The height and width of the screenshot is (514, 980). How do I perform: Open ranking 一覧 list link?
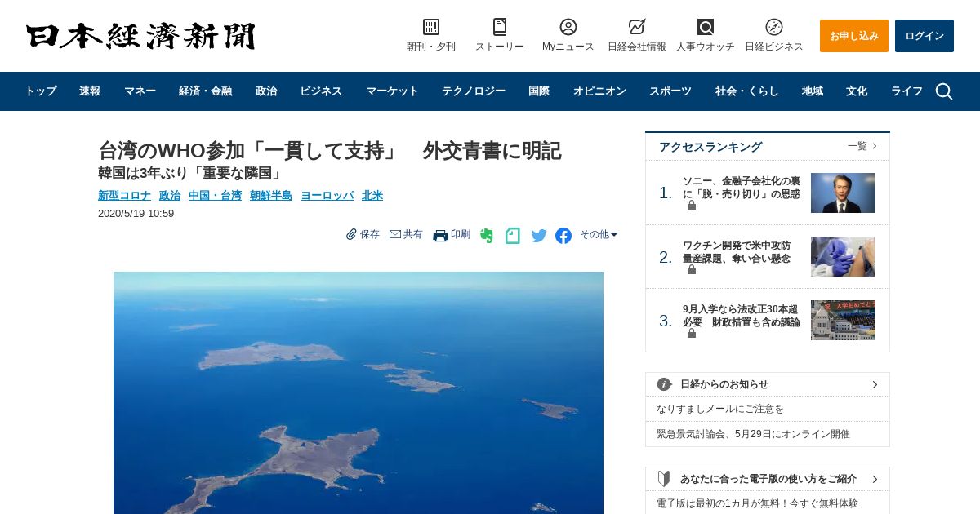(x=862, y=146)
